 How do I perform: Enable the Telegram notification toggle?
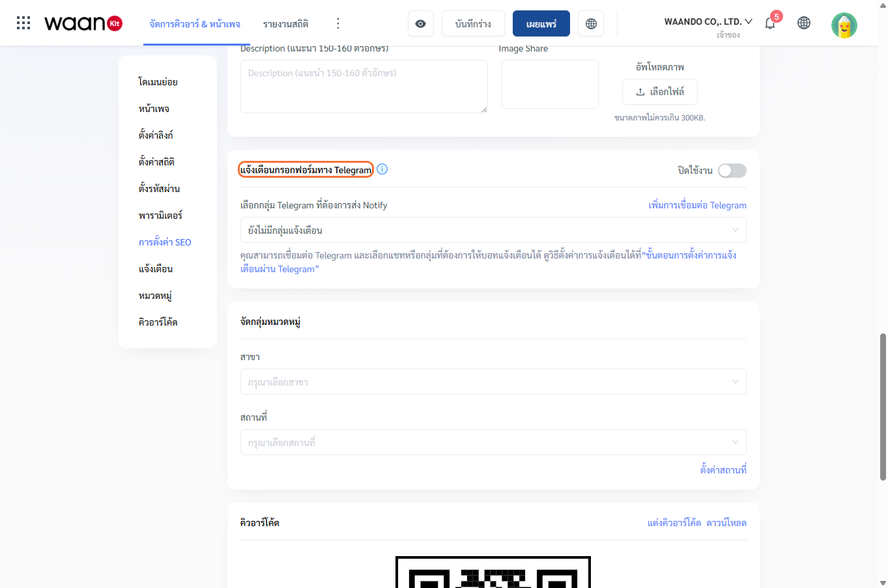732,171
